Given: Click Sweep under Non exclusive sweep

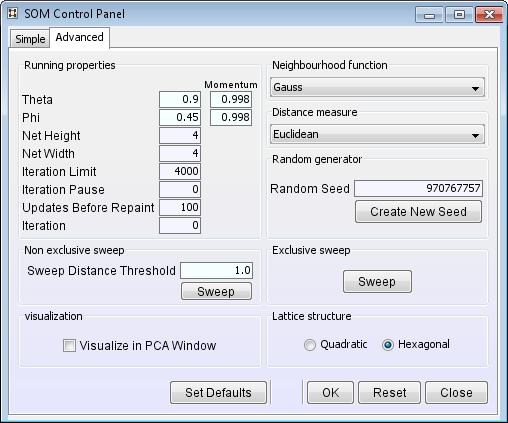Looking at the screenshot, I should [216, 291].
